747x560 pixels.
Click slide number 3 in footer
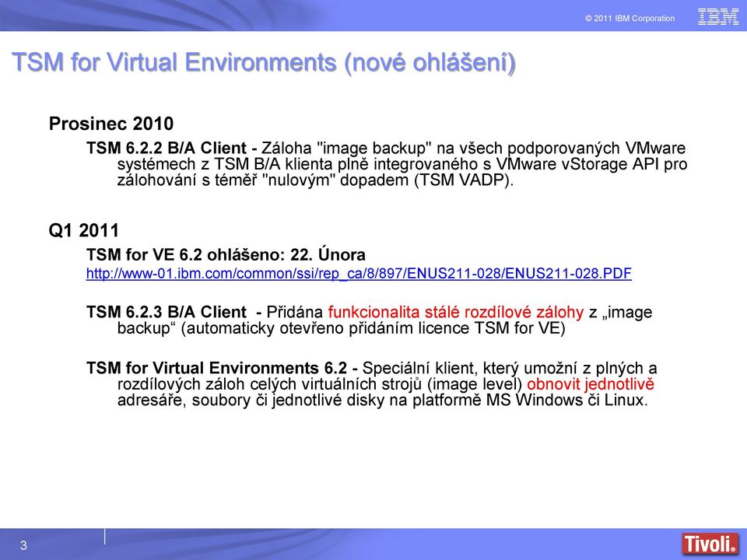[23, 546]
